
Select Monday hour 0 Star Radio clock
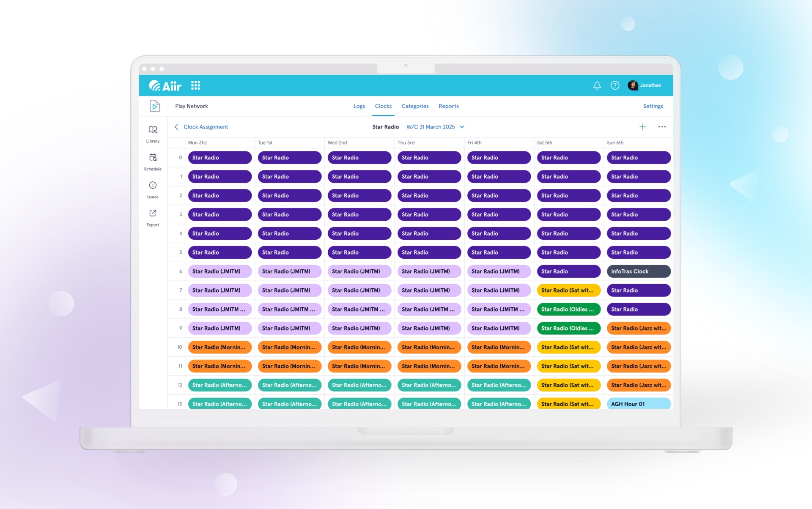[x=220, y=158]
